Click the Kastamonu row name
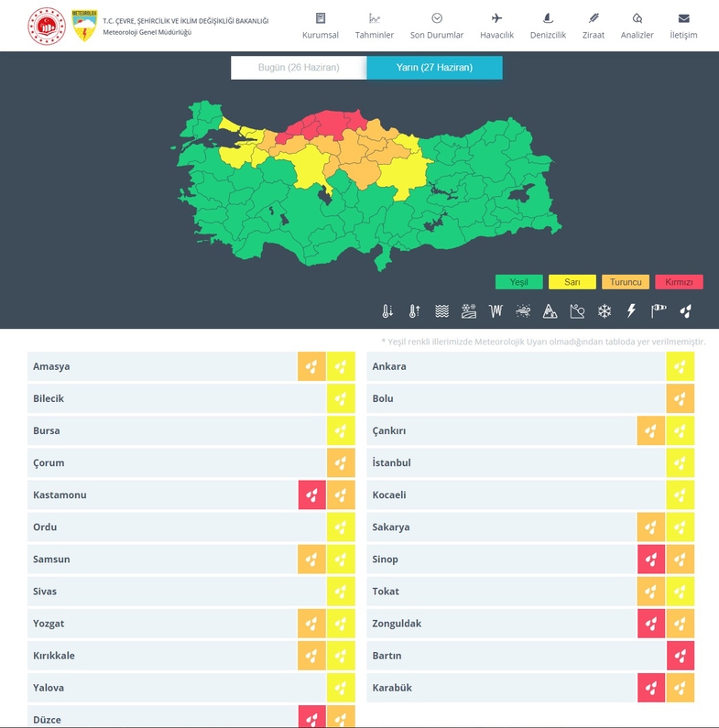The height and width of the screenshot is (728, 719). click(60, 494)
